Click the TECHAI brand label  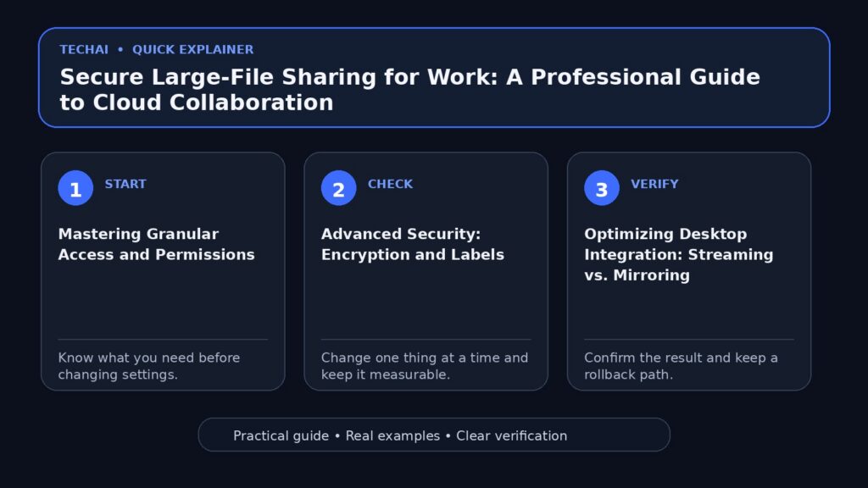coord(84,50)
